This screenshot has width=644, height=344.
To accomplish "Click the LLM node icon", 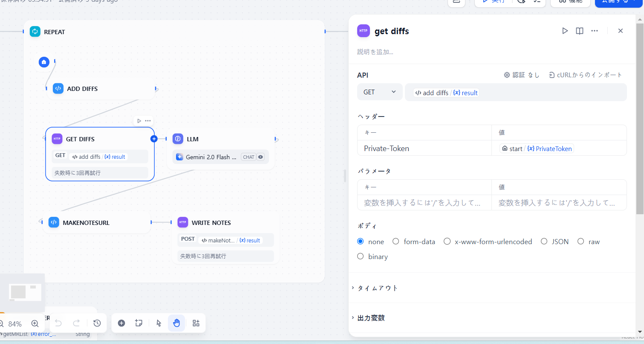I will point(178,139).
